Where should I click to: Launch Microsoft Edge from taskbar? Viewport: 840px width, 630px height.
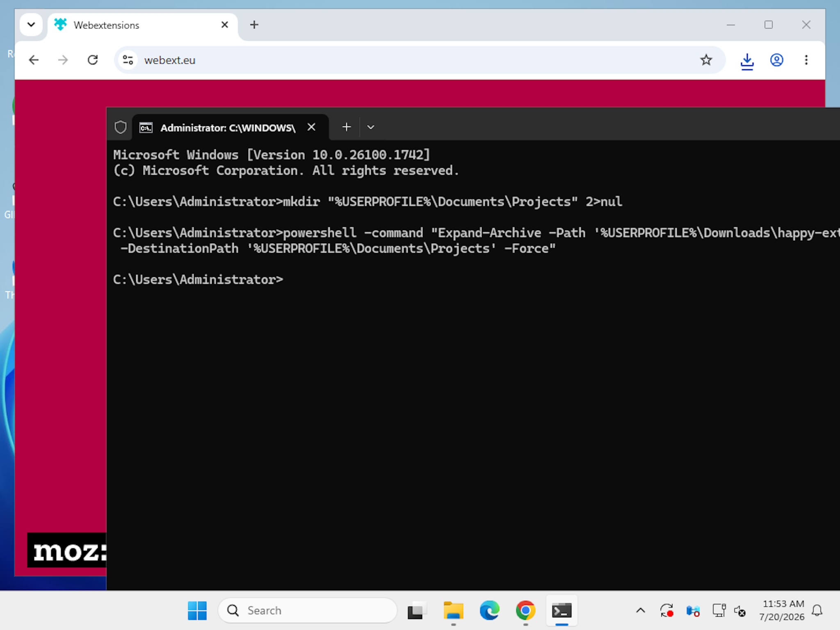(489, 610)
